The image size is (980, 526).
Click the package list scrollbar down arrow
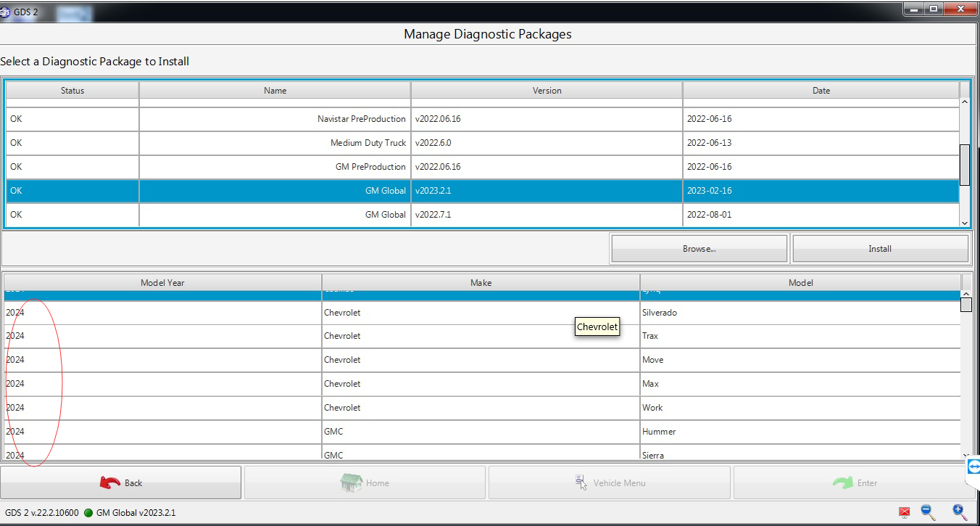(965, 223)
